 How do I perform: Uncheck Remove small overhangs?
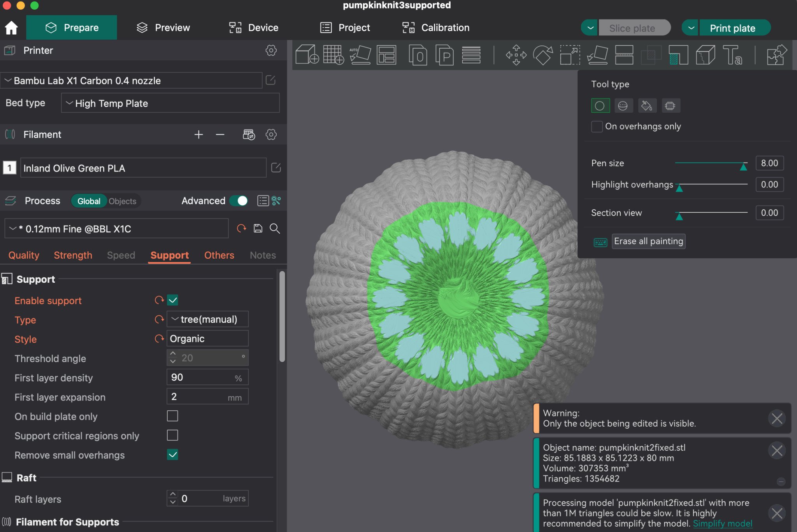(172, 455)
